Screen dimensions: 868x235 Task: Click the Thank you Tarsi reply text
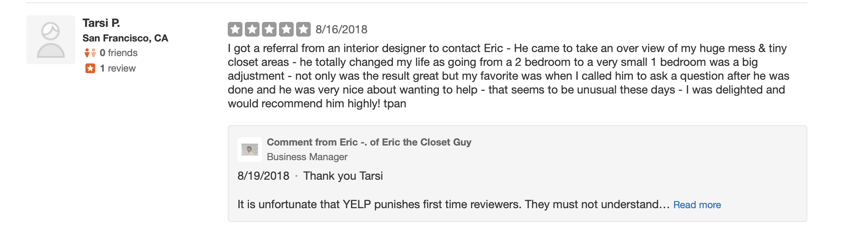tap(343, 176)
